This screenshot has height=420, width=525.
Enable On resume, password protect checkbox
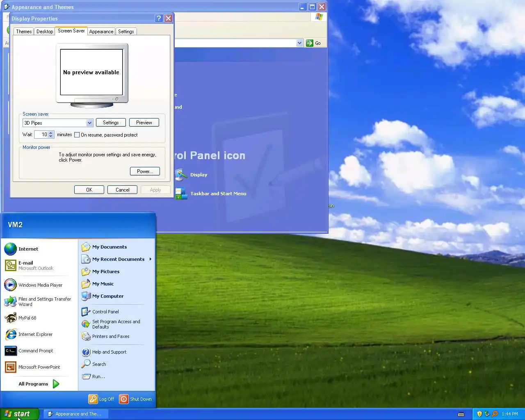pyautogui.click(x=77, y=135)
